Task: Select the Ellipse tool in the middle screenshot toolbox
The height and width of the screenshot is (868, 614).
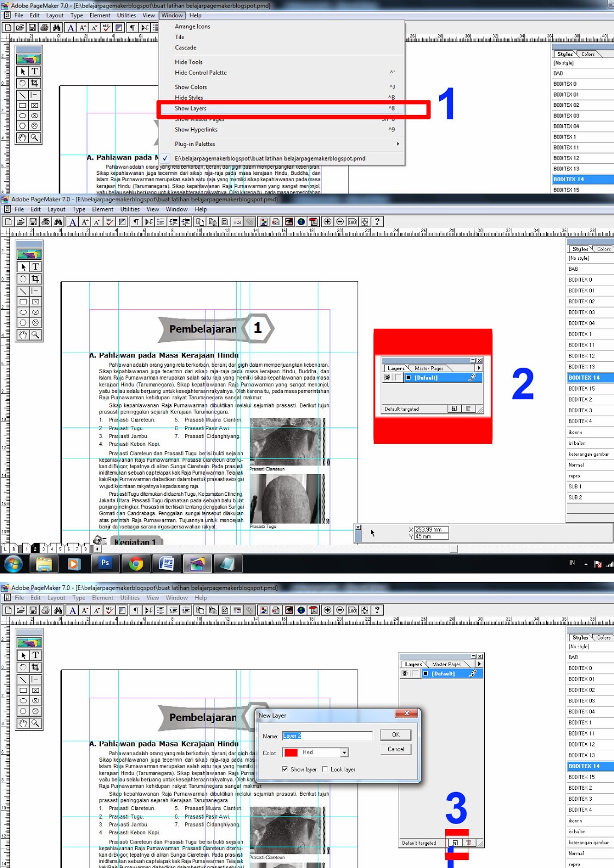Action: [x=23, y=312]
